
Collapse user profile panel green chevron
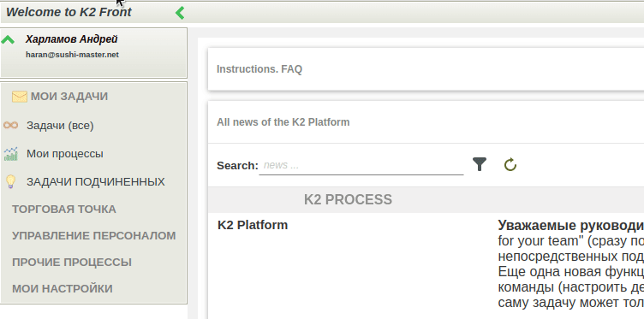(x=8, y=40)
